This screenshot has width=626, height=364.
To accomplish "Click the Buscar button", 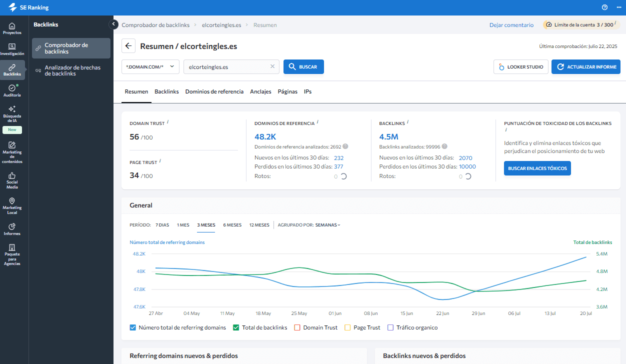I will [x=303, y=66].
